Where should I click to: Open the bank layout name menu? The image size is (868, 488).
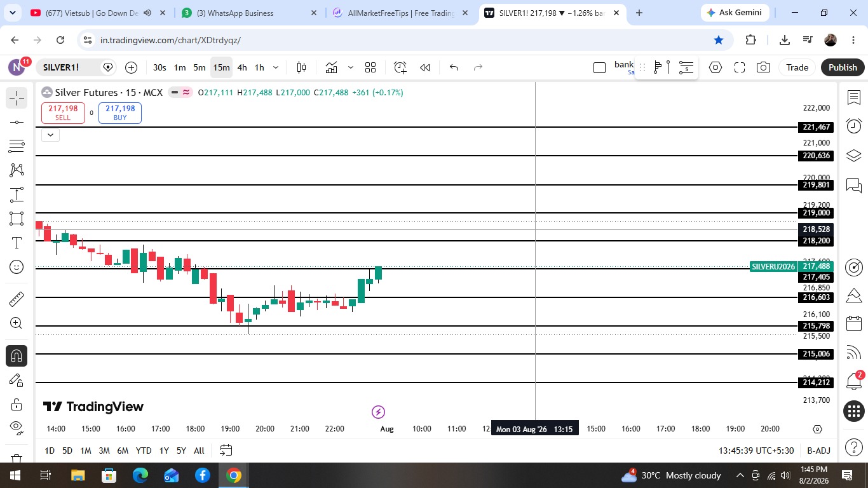[x=623, y=67]
